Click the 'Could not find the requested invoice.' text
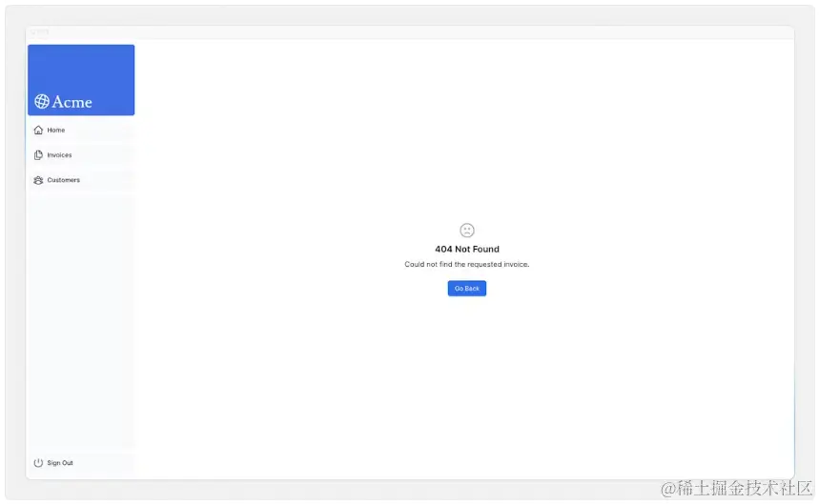Viewport: 819px width, 504px height. point(467,264)
